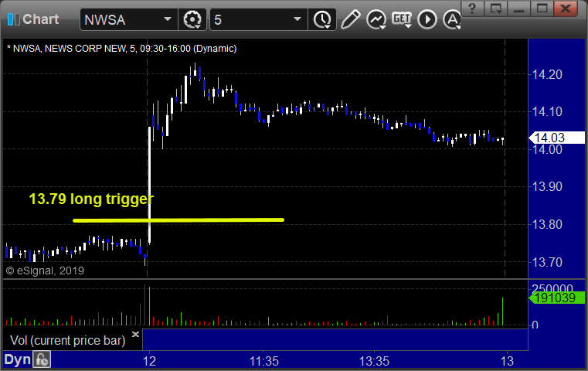
Task: Click the Chart window icon
Action: pyautogui.click(x=13, y=19)
